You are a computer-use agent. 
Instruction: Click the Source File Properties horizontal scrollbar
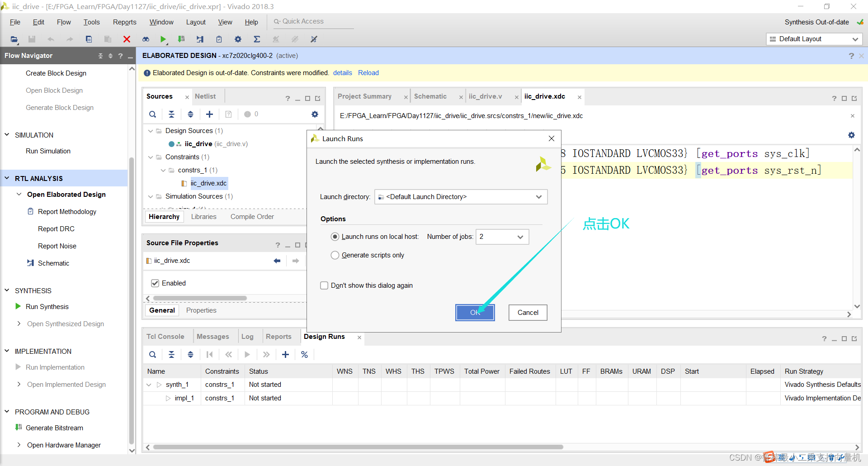tap(200, 298)
